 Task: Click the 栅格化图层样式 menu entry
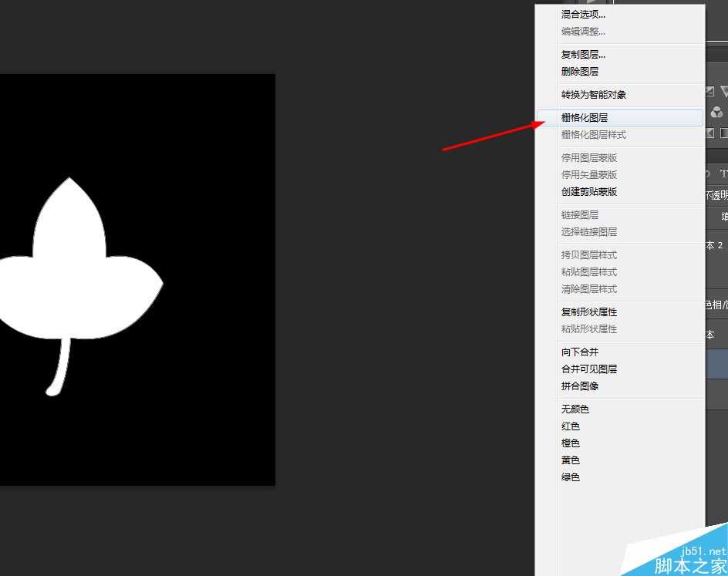593,135
